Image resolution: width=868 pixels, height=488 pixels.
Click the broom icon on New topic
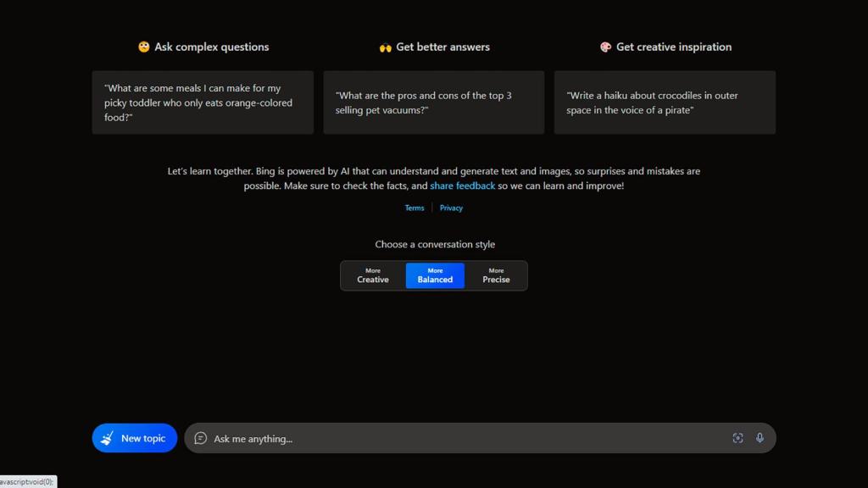[107, 438]
